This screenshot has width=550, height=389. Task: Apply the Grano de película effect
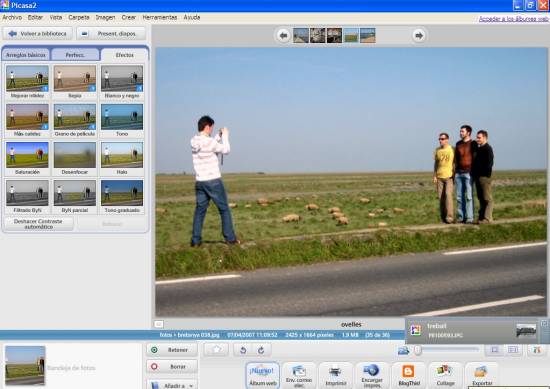coord(75,117)
